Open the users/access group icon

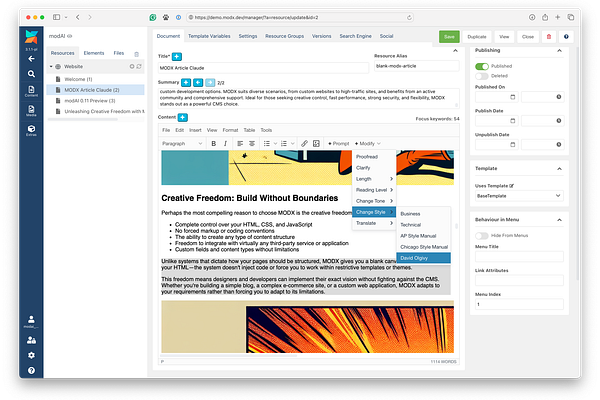coord(31,340)
